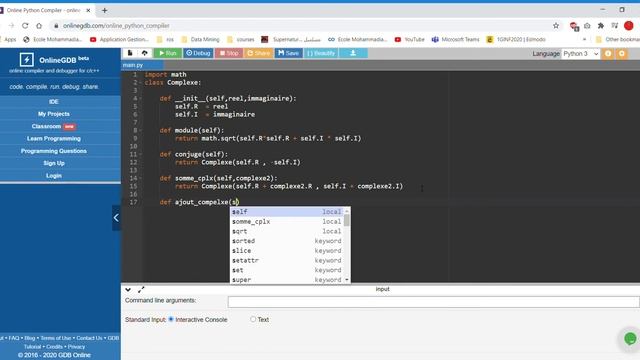Bookmark this page with the star icon

pos(556,26)
